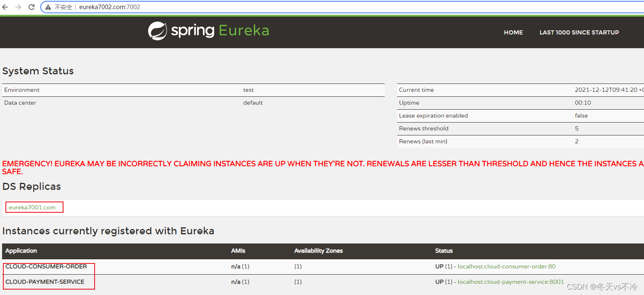Select the AMIs value for CLOUD-CONSUMER-ORDER

click(x=240, y=266)
